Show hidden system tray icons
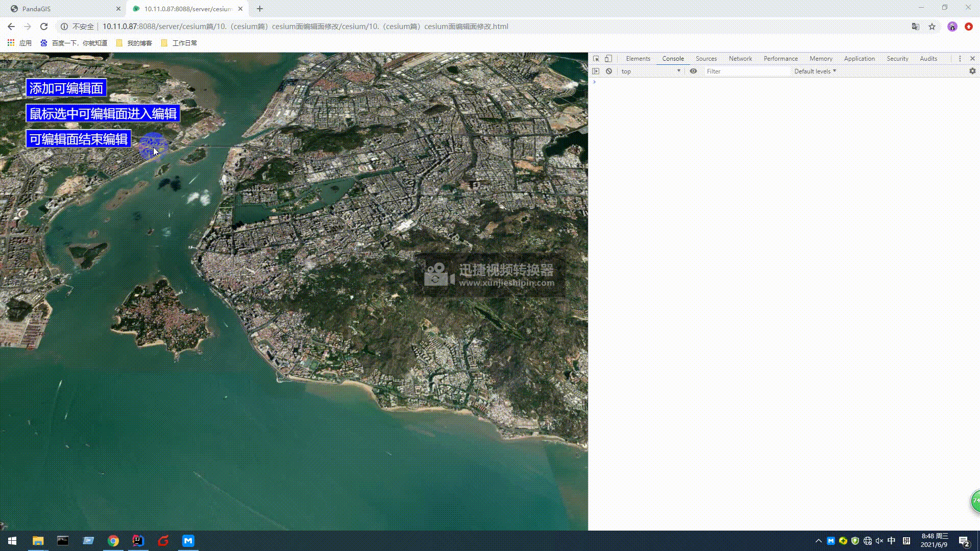Screen dimensions: 980x551 [x=818, y=541]
